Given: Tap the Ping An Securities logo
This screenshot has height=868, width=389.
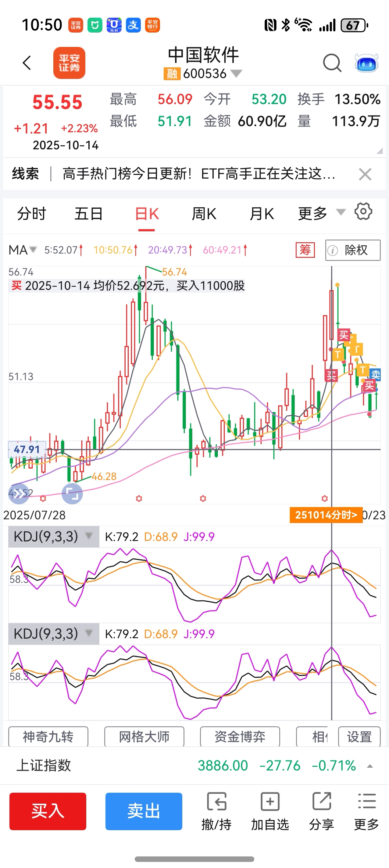Looking at the screenshot, I should click(69, 63).
